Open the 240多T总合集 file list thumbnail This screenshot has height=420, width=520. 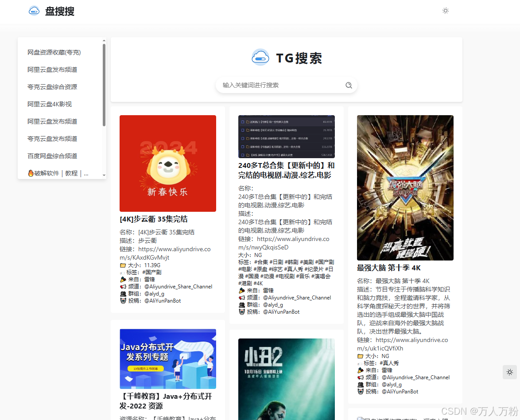(287, 136)
